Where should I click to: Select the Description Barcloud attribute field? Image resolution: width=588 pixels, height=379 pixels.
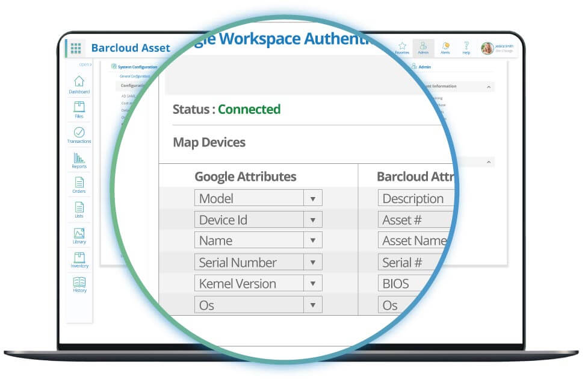coord(416,198)
